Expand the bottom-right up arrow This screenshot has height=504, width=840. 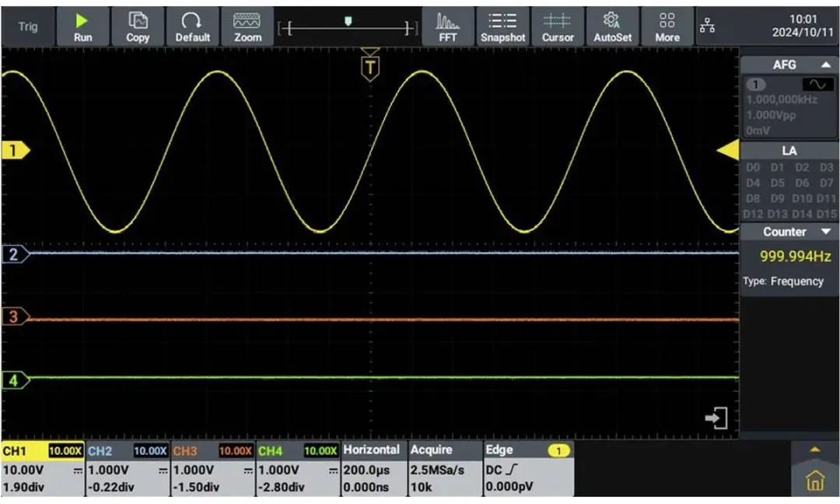coord(815,450)
